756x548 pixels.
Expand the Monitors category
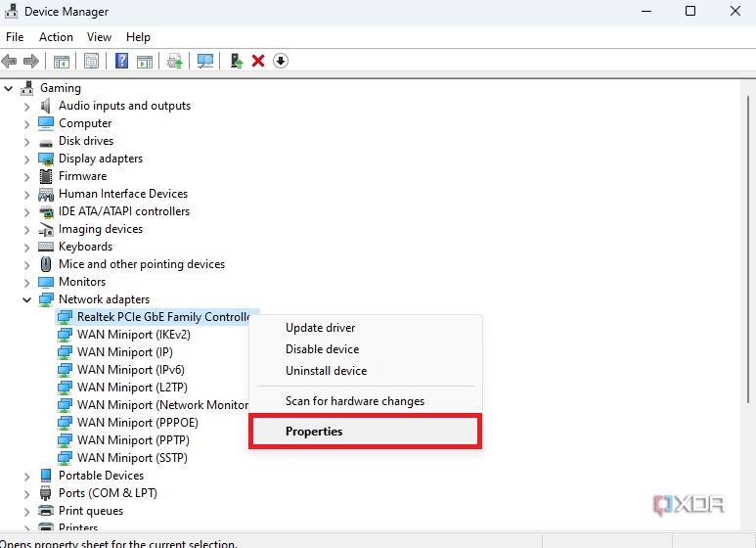tap(27, 283)
